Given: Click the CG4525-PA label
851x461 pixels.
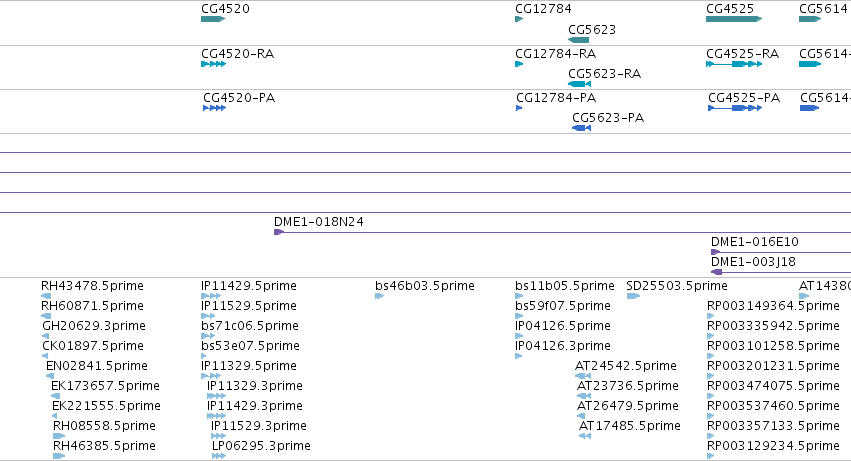Looking at the screenshot, I should point(744,98).
